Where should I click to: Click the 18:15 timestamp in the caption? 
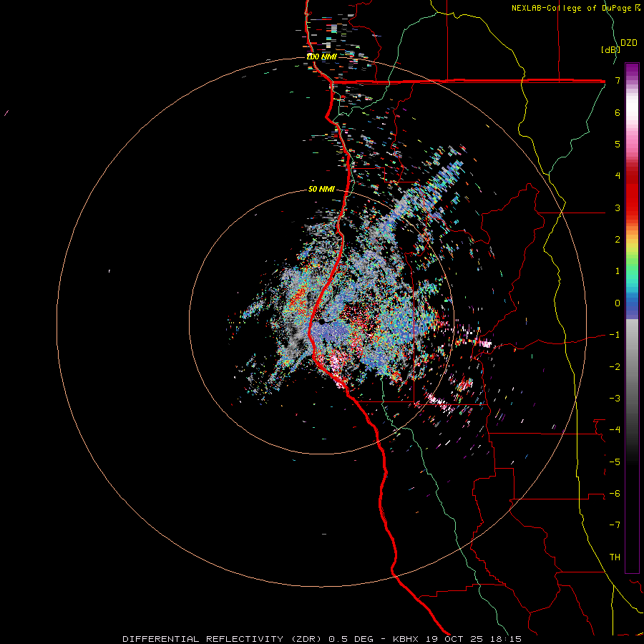coord(507,639)
